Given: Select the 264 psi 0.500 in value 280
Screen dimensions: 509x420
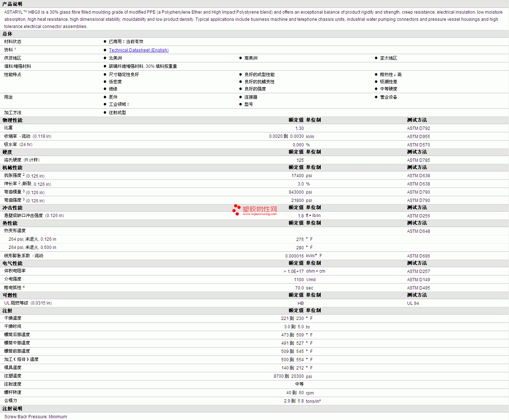Looking at the screenshot, I should click(300, 248).
